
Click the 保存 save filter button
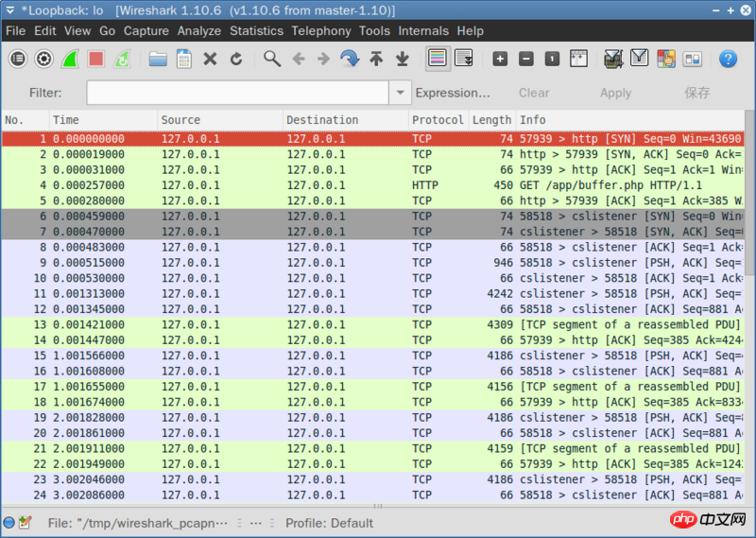coord(697,93)
